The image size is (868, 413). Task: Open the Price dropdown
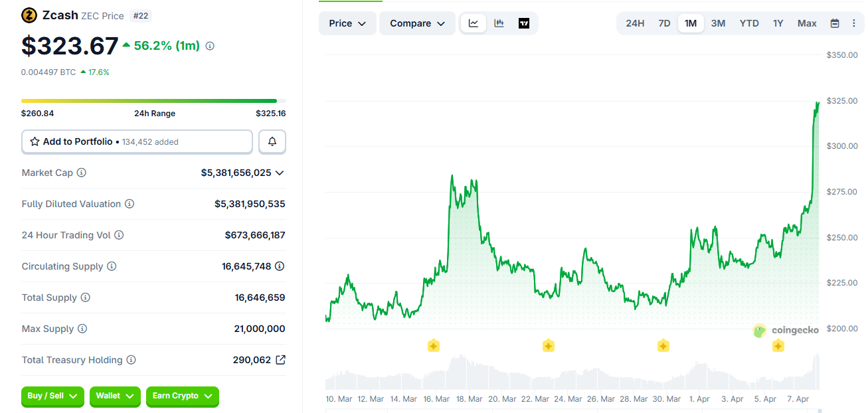[x=347, y=23]
